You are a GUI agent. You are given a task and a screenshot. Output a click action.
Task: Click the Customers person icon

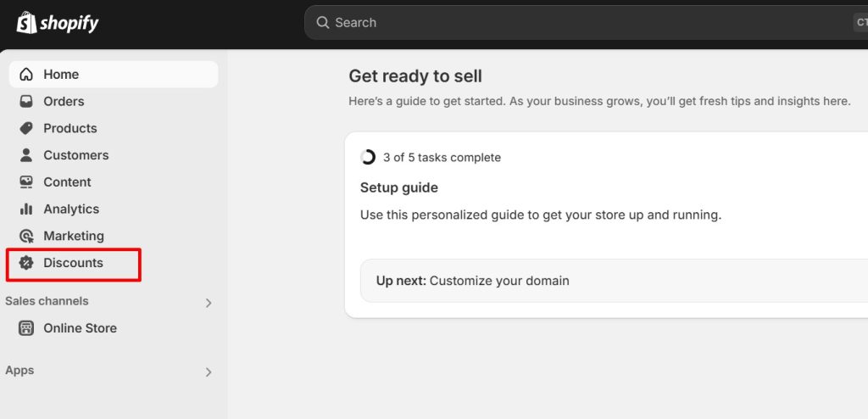point(26,155)
